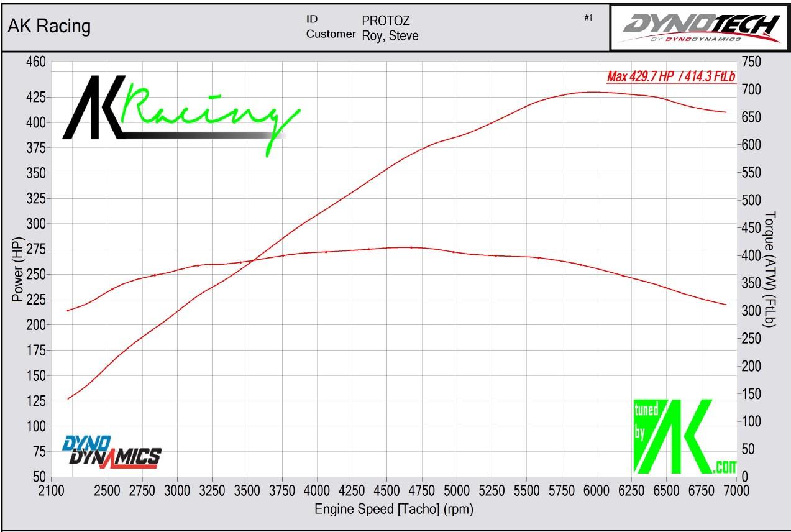
Task: Click the 325 tick on the Power axis
Action: (36, 199)
